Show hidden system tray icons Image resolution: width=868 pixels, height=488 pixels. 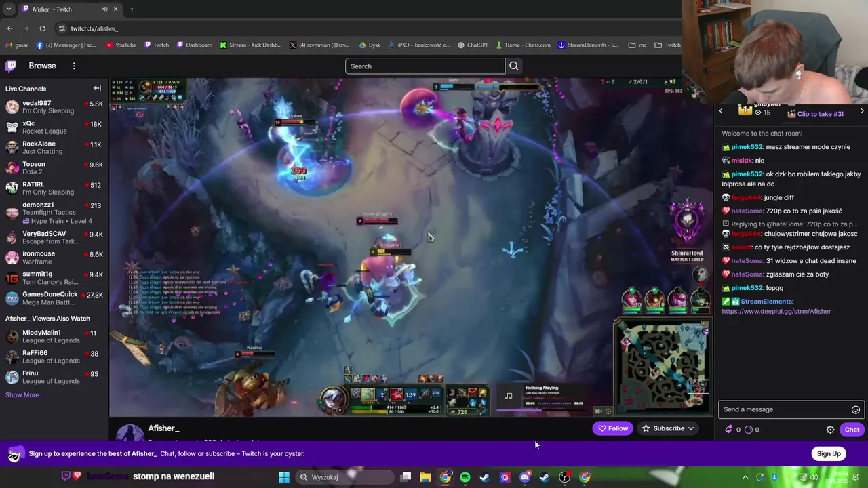click(745, 477)
